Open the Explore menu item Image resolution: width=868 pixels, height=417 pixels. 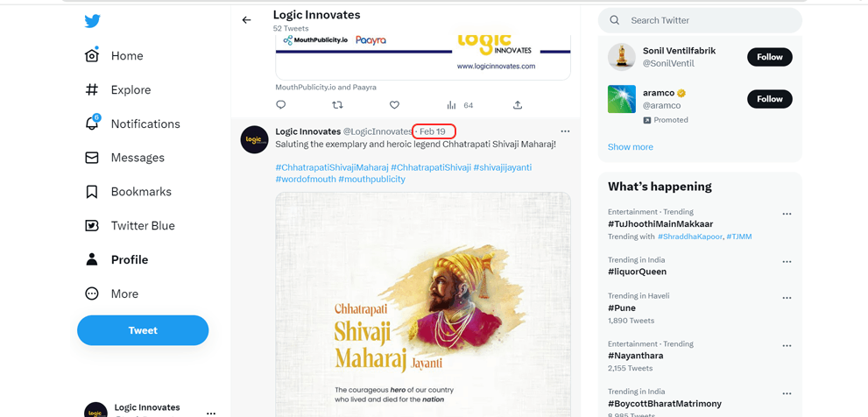[117, 89]
